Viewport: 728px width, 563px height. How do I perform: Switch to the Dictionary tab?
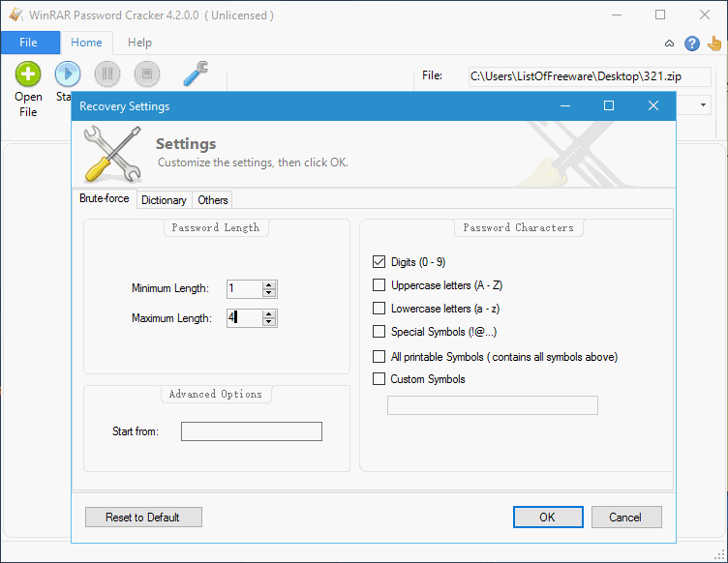pyautogui.click(x=164, y=200)
